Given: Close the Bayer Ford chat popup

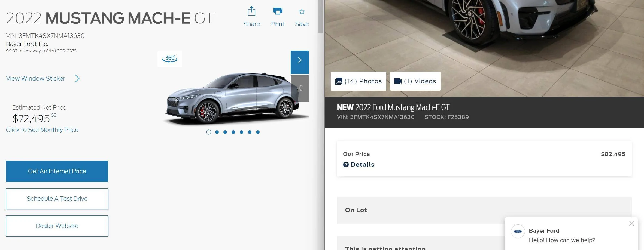Looking at the screenshot, I should [632, 223].
